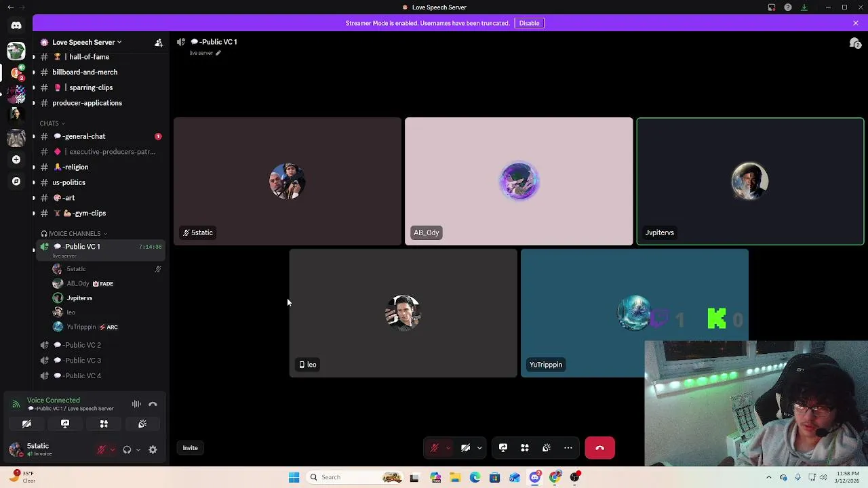
Task: Turn on camera in call control bar
Action: (465, 448)
